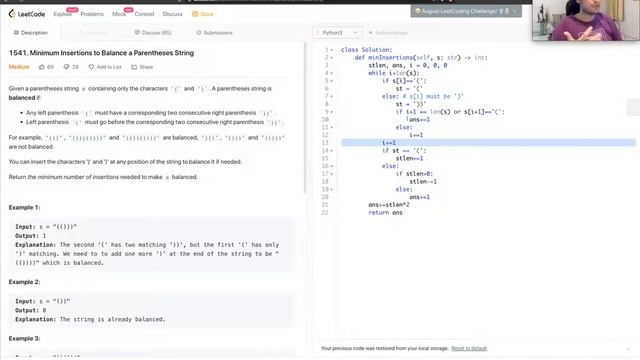Switch to the Description tab
This screenshot has width=640, height=360.
[31, 33]
